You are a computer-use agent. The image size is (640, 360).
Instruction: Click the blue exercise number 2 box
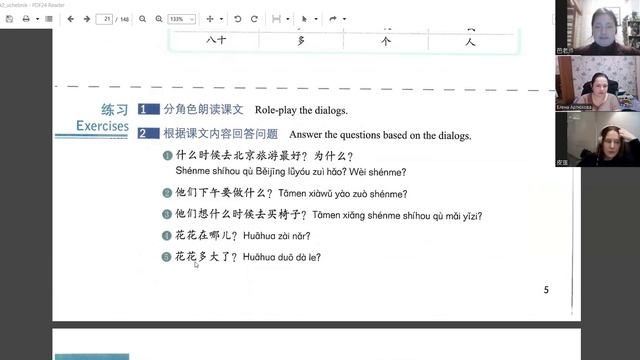(x=149, y=133)
